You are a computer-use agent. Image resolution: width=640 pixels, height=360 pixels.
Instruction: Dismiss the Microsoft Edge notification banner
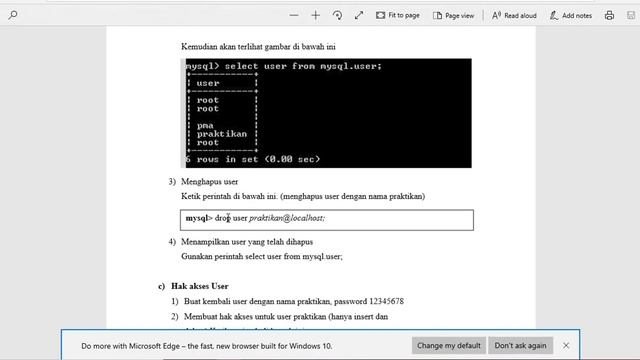(x=566, y=345)
